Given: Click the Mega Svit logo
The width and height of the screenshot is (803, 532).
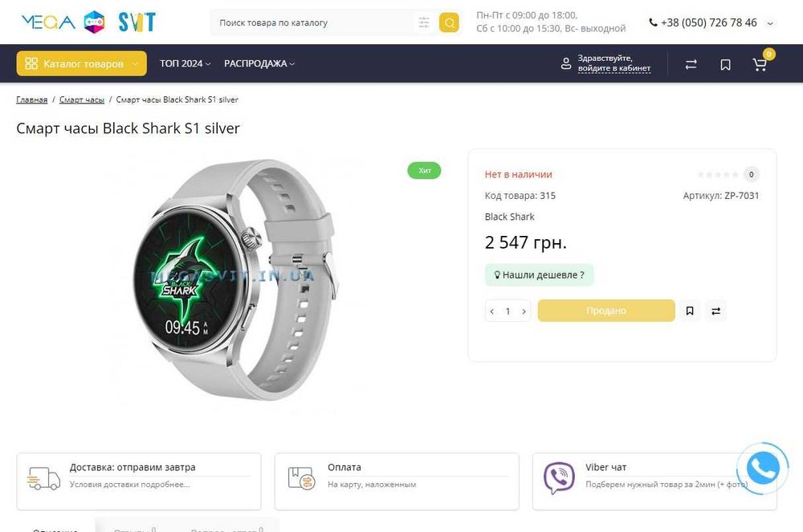Looking at the screenshot, I should 88,22.
